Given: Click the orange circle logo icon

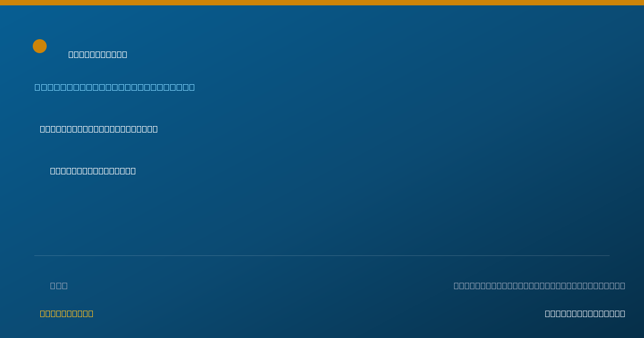Looking at the screenshot, I should coord(40,46).
